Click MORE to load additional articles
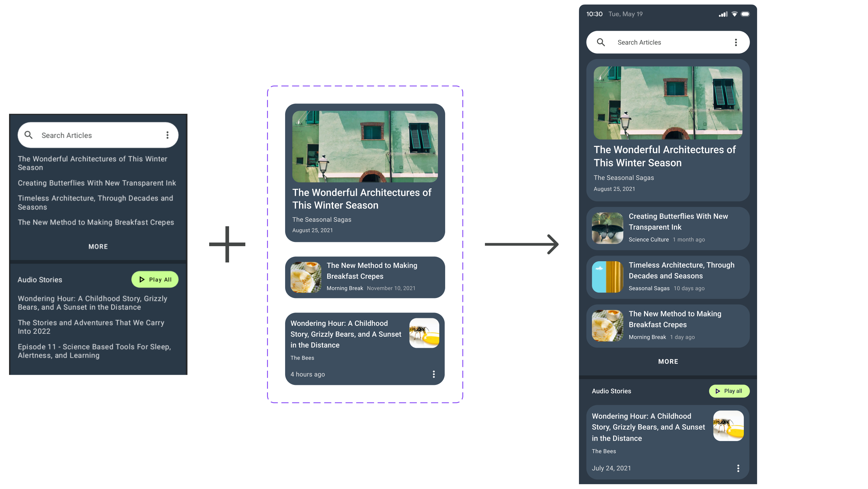 [668, 361]
